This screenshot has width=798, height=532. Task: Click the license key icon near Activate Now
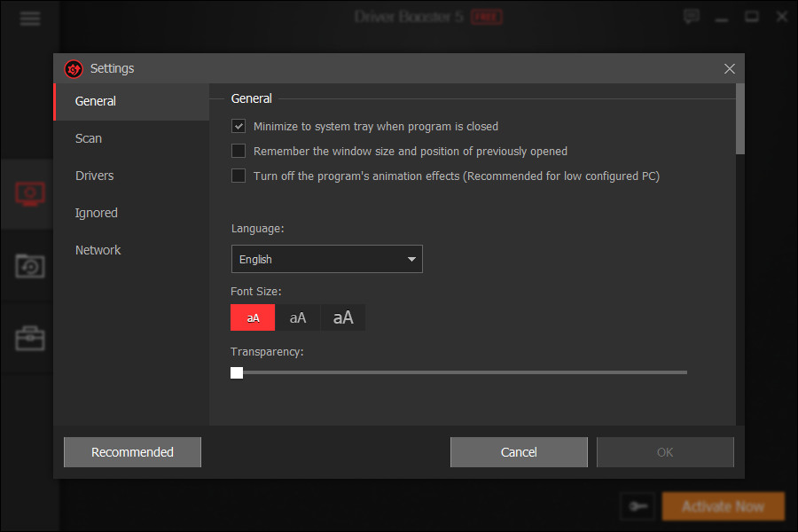pyautogui.click(x=638, y=505)
